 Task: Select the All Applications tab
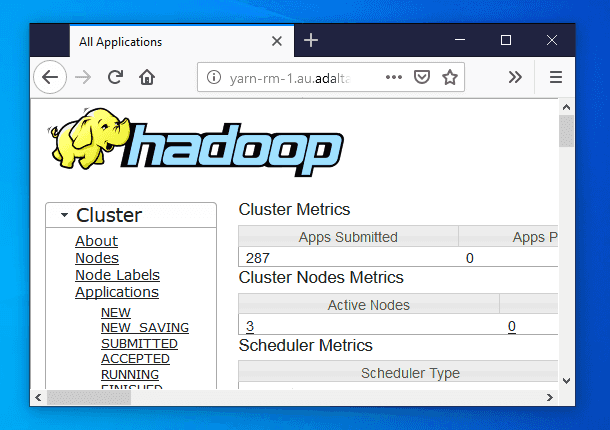182,41
